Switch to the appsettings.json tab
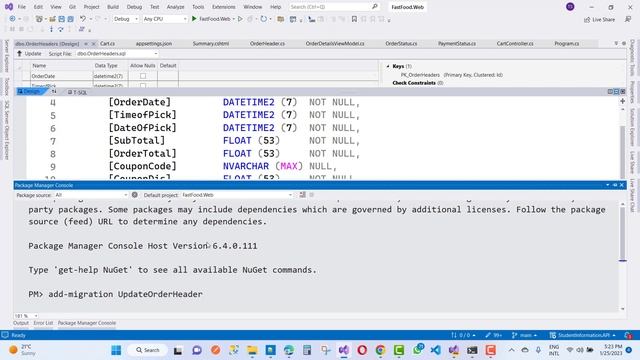Image resolution: width=640 pixels, height=360 pixels. 153,43
